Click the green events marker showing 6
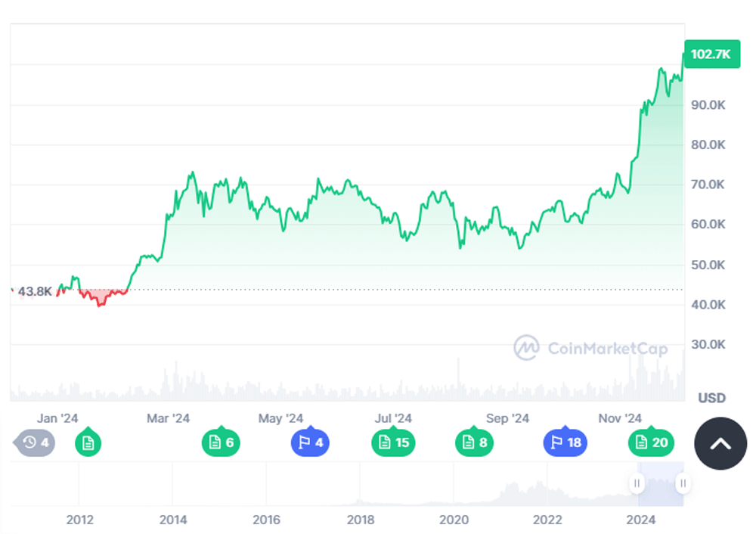The image size is (756, 534). click(220, 443)
